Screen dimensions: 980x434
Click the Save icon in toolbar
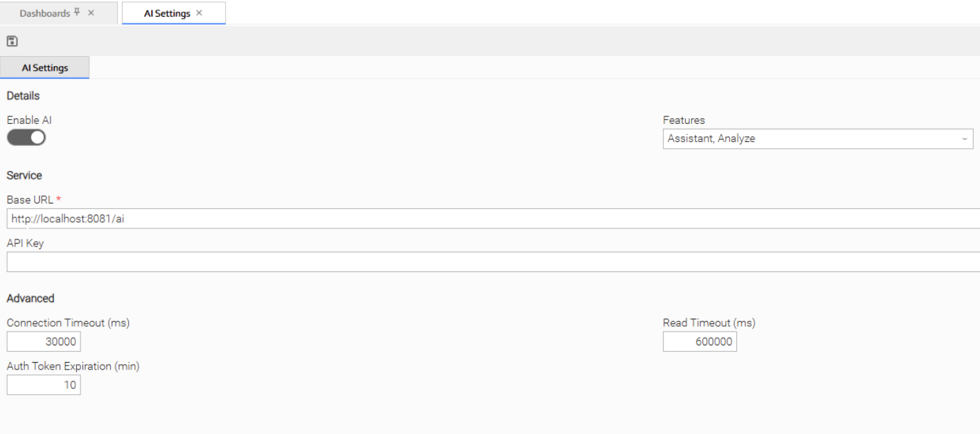[x=12, y=42]
